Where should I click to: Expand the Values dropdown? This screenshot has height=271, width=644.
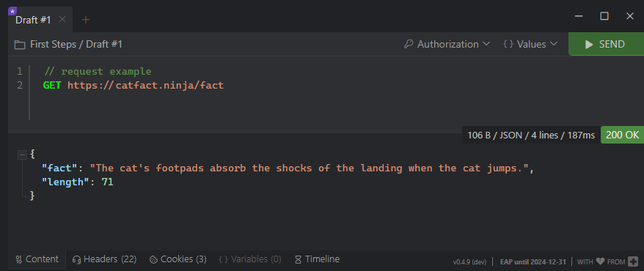pyautogui.click(x=530, y=44)
